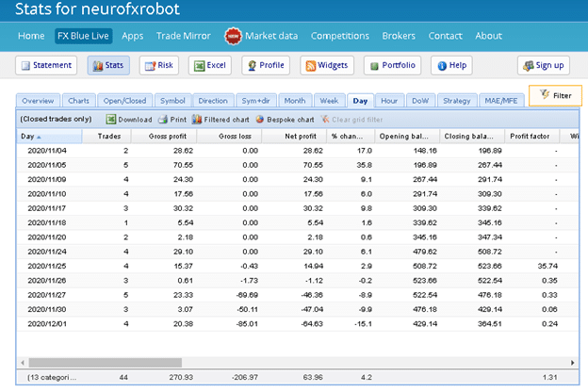
Task: Sort by Gross profit column header
Action: pyautogui.click(x=164, y=137)
